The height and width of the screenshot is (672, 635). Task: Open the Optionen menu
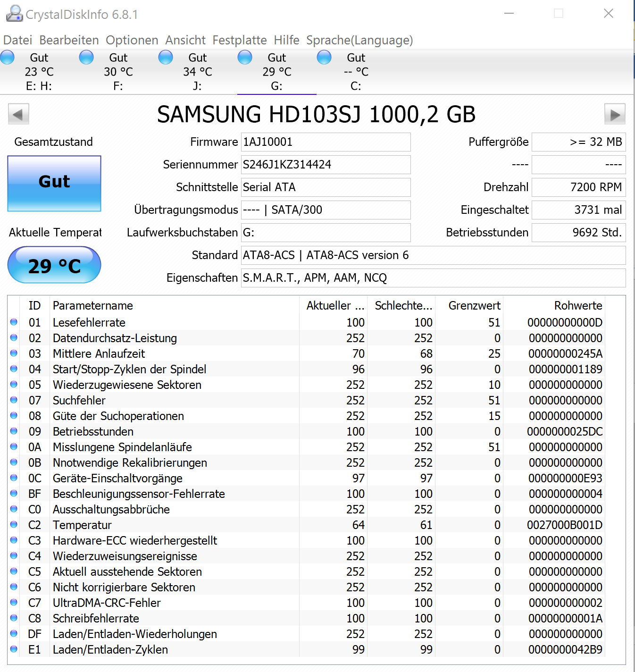pyautogui.click(x=132, y=40)
